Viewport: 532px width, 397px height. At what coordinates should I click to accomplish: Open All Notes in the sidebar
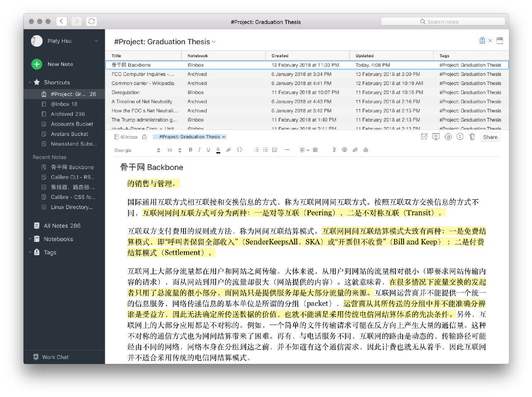(62, 226)
